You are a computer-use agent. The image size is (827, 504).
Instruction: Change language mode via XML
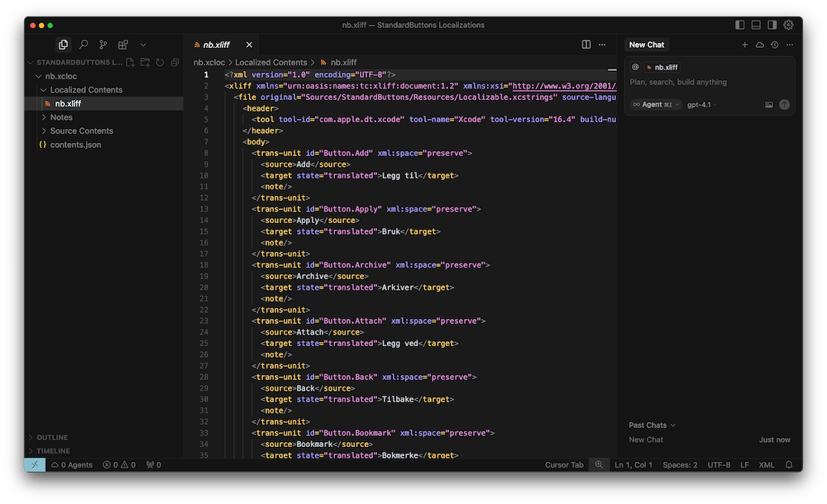pyautogui.click(x=767, y=464)
